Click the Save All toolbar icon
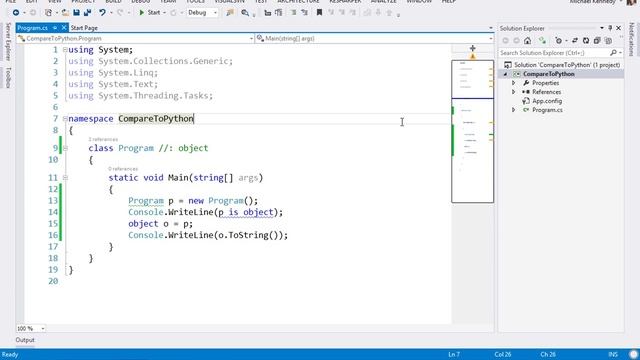Screen dimensions: 640x360 coord(87,13)
